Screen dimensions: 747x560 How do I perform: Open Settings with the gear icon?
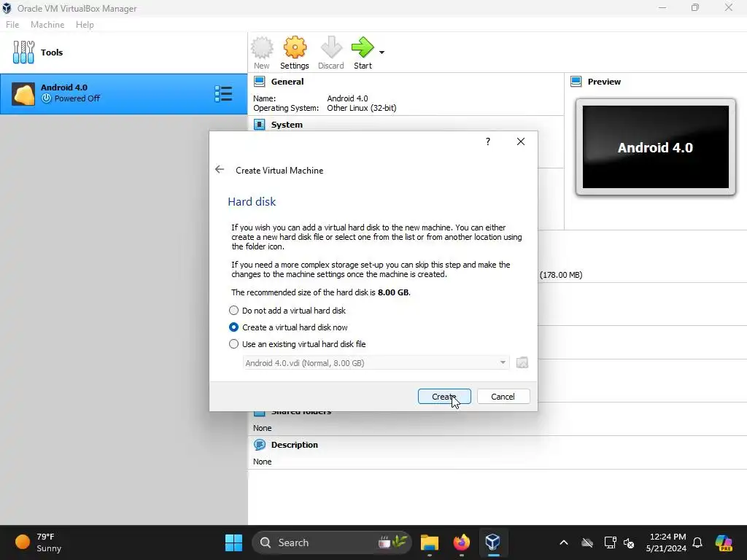pos(295,47)
